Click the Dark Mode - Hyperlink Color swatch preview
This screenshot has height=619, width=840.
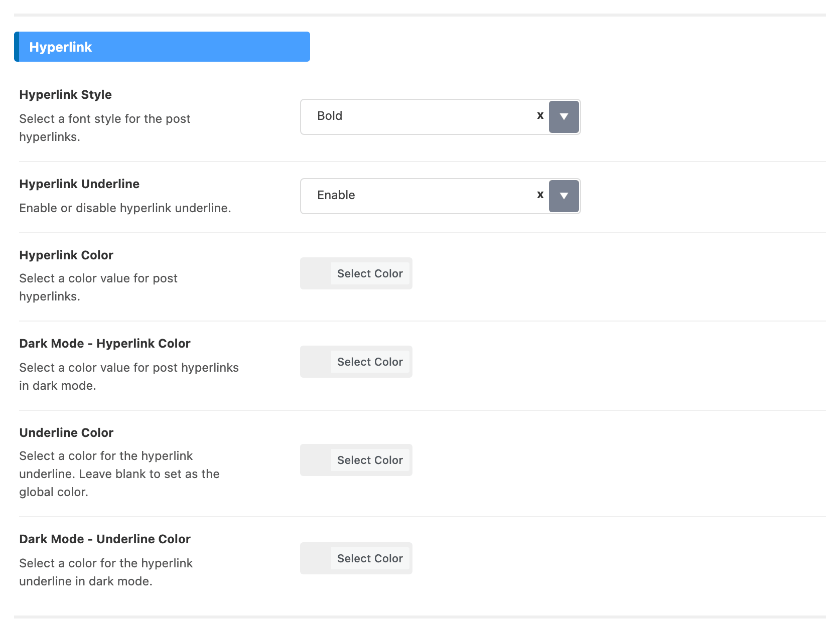tap(316, 362)
